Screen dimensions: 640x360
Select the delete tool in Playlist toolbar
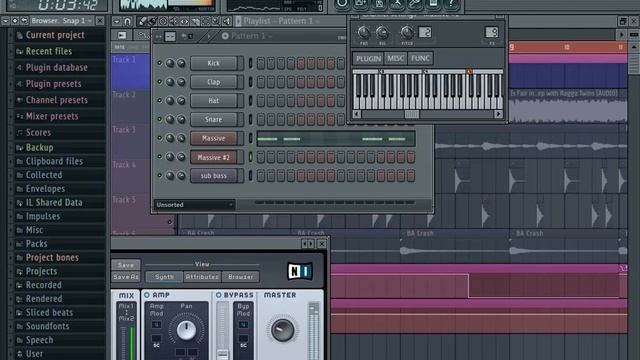[163, 21]
